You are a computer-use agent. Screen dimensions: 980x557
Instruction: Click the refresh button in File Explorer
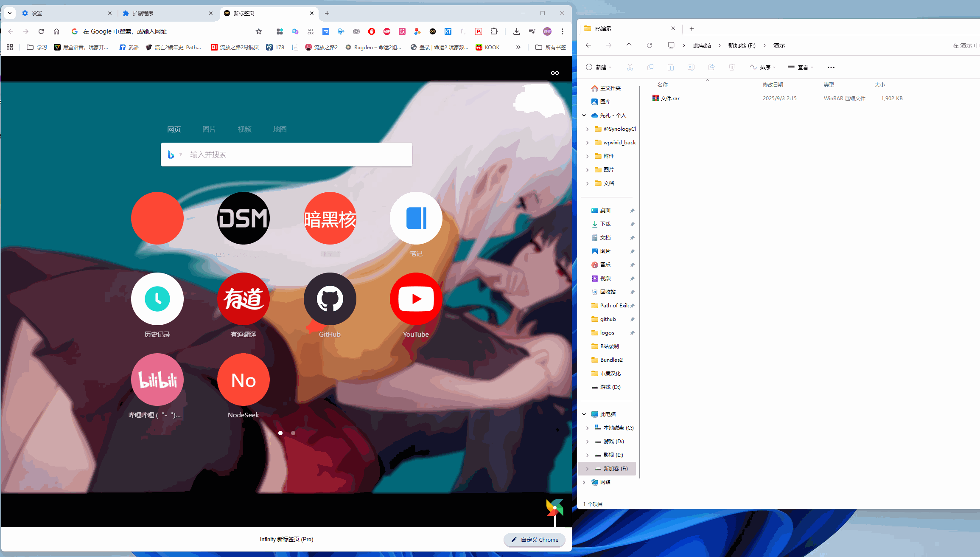pyautogui.click(x=649, y=45)
